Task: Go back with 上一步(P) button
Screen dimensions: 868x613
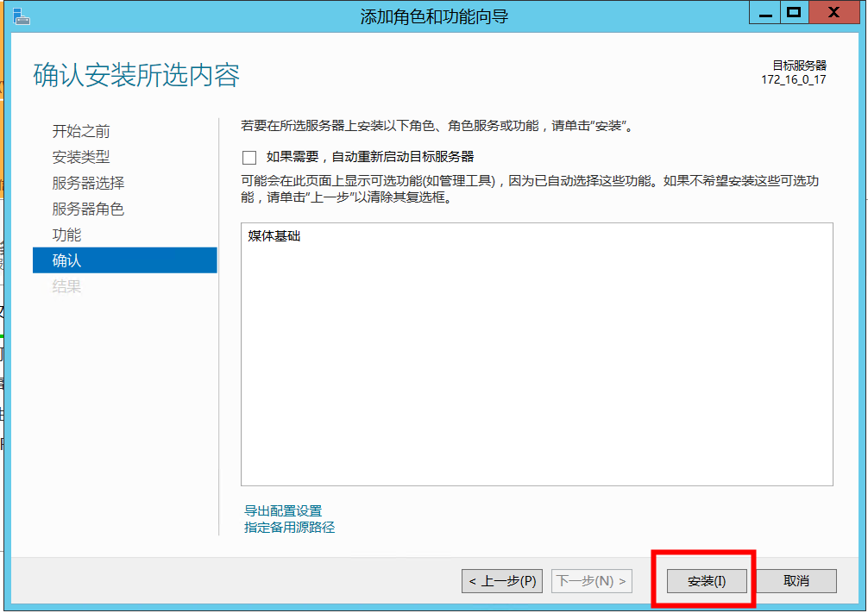Action: click(502, 581)
